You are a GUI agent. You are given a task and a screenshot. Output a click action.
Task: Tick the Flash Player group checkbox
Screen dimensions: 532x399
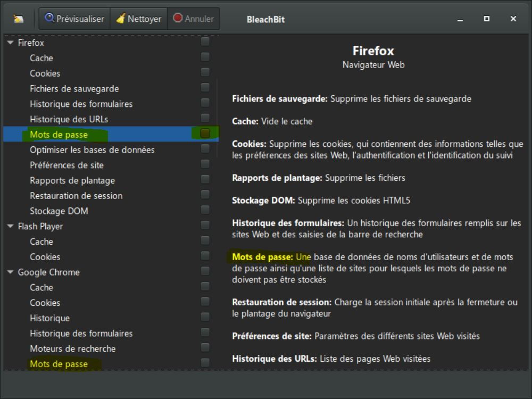pos(205,225)
